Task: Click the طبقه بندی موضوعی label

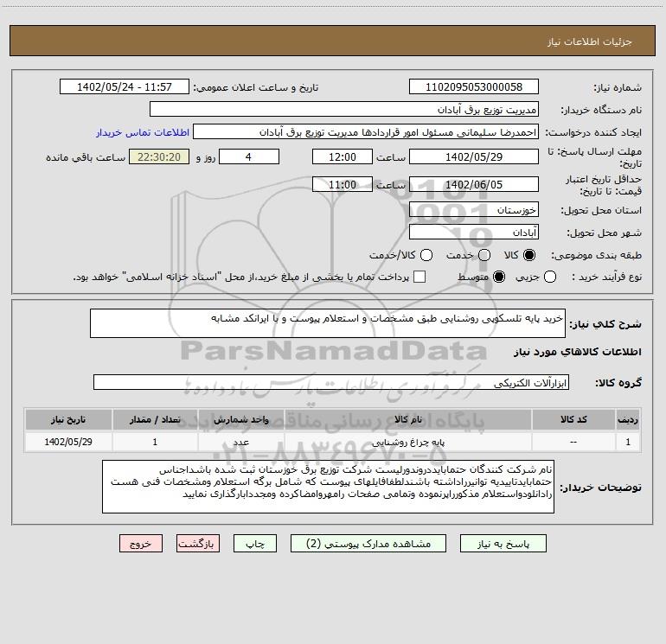Action: pos(596,256)
